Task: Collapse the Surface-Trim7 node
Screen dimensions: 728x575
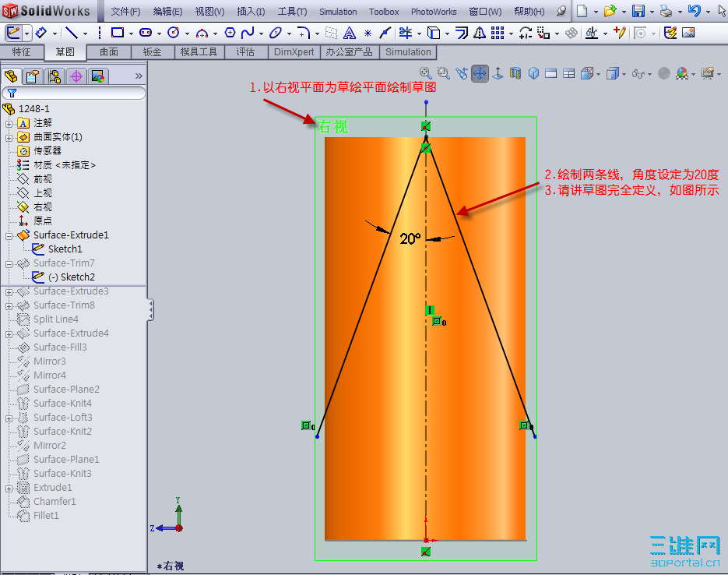Action: coord(9,264)
